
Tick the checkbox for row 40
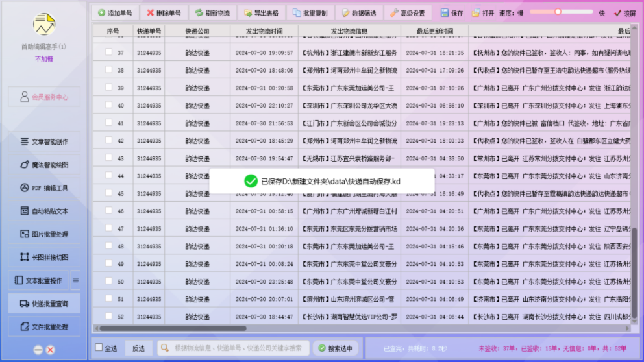pos(108,105)
